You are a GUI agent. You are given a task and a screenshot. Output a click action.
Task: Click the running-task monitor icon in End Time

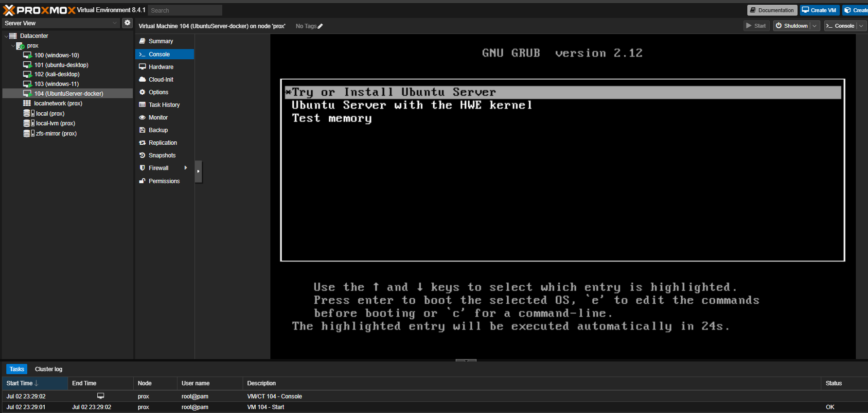(101, 396)
